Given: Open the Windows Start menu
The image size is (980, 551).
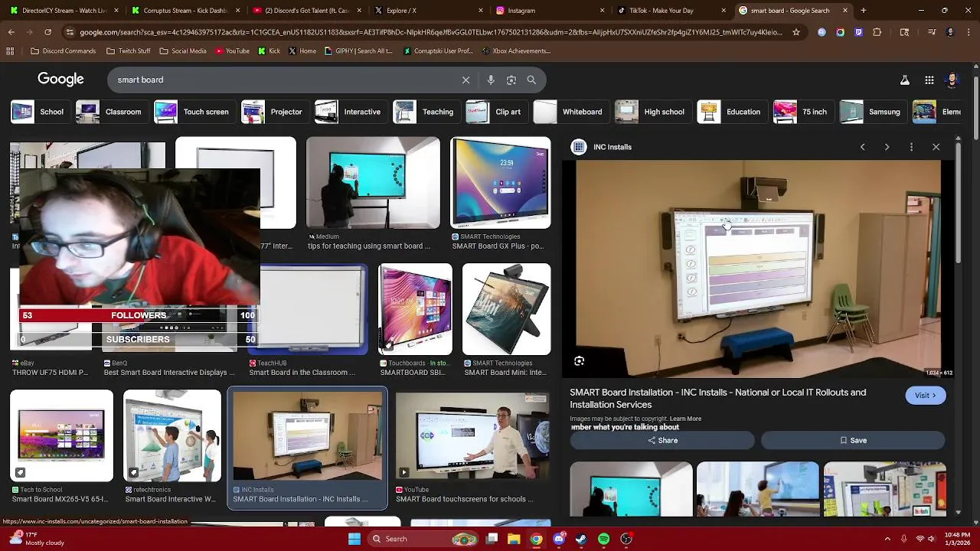Looking at the screenshot, I should pyautogui.click(x=354, y=539).
